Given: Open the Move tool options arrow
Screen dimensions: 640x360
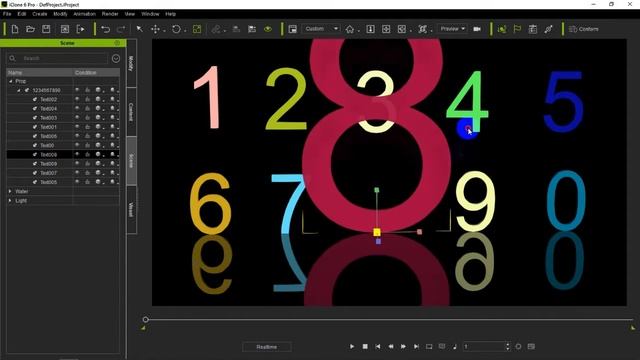Looking at the screenshot, I should coord(164,31).
